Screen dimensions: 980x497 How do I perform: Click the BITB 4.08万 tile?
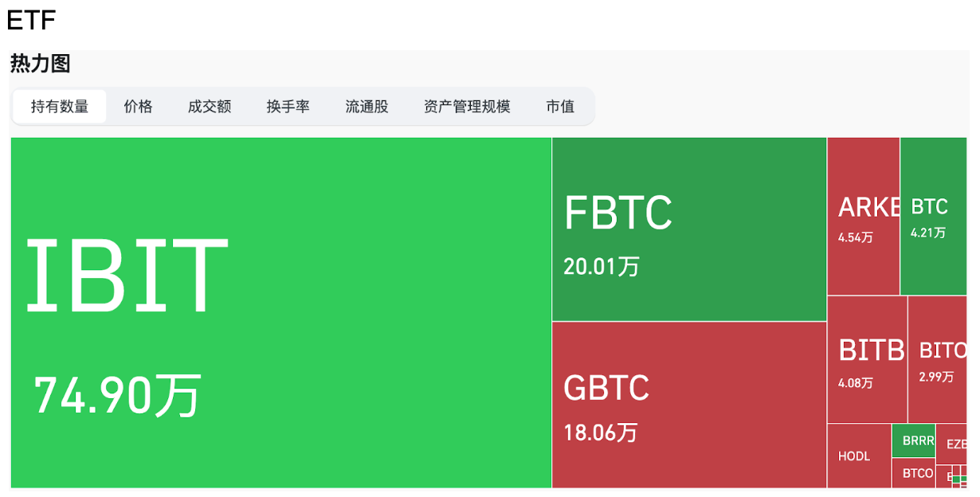pyautogui.click(x=868, y=359)
